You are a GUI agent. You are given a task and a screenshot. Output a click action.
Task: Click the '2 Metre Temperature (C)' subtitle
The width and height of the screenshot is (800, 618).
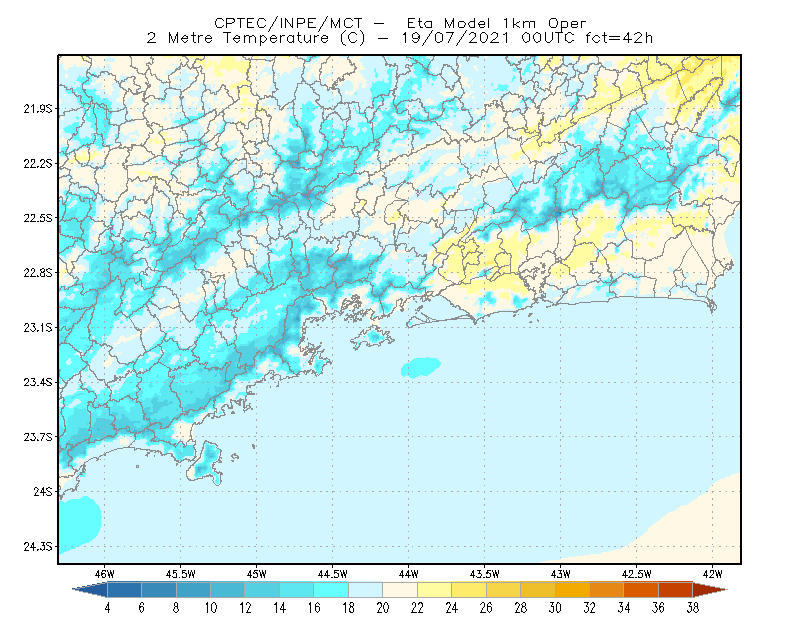tap(256, 38)
